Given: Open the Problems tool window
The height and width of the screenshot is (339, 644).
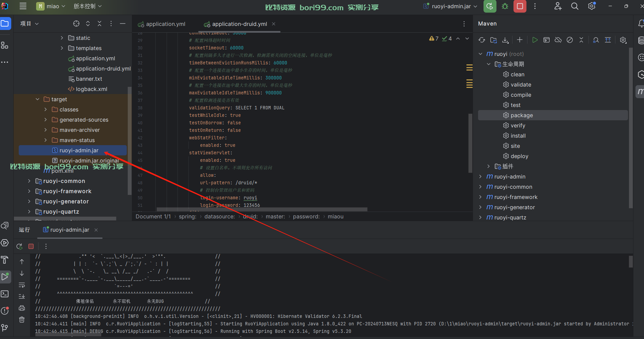Looking at the screenshot, I should (x=5, y=311).
